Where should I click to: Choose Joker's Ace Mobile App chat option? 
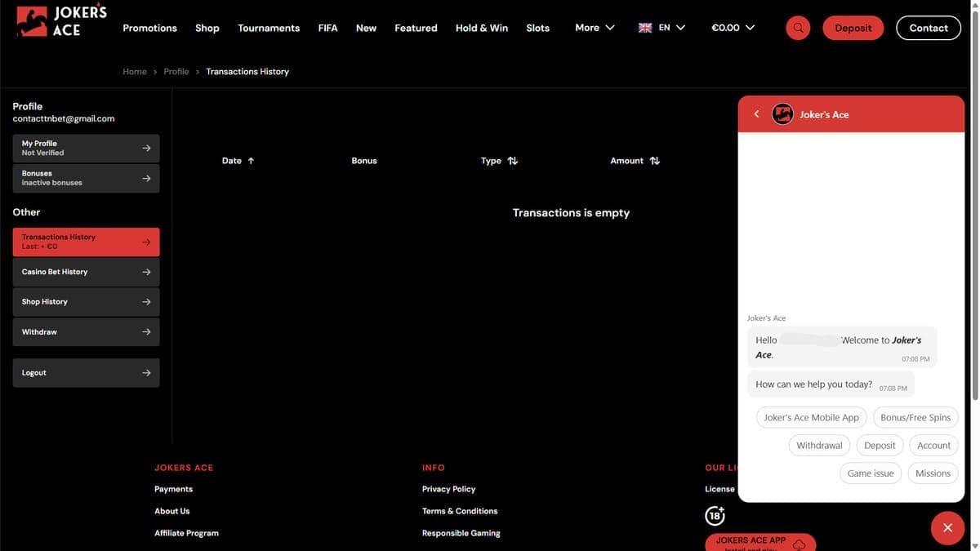pos(811,417)
